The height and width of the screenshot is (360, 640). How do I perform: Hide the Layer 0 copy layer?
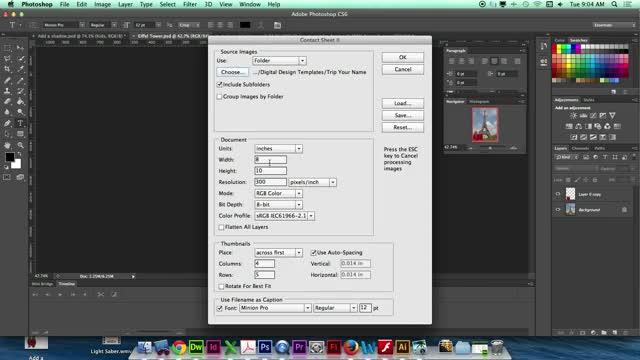[558, 194]
